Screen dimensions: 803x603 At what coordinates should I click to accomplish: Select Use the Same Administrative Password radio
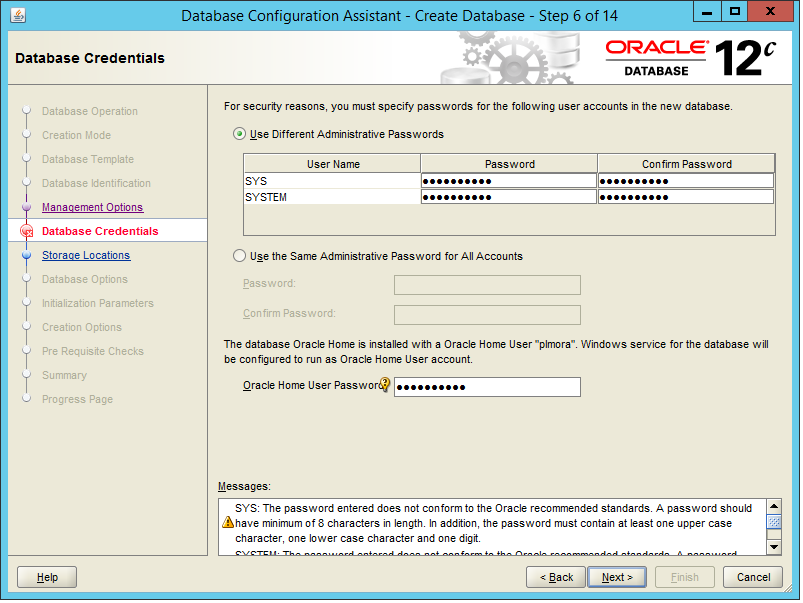point(239,256)
